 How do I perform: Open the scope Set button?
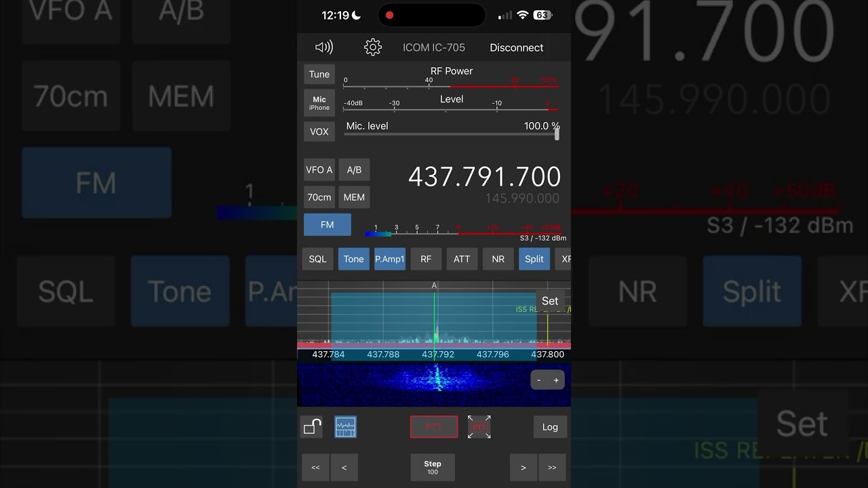point(550,301)
